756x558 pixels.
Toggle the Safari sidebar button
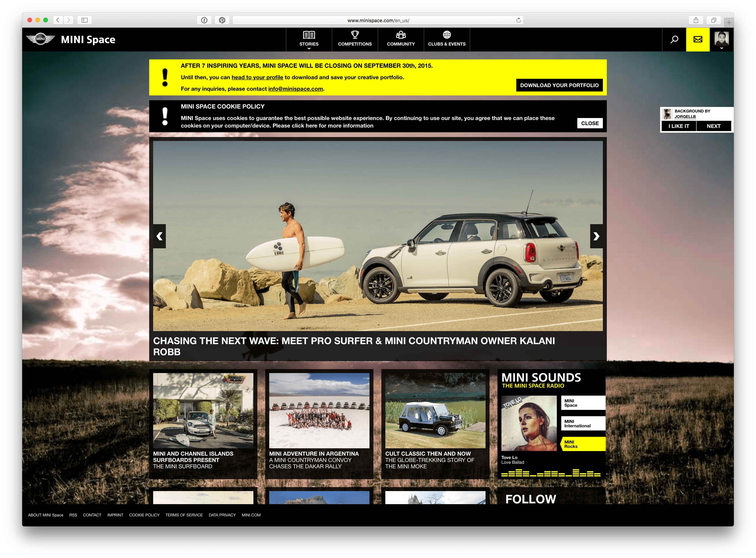84,20
